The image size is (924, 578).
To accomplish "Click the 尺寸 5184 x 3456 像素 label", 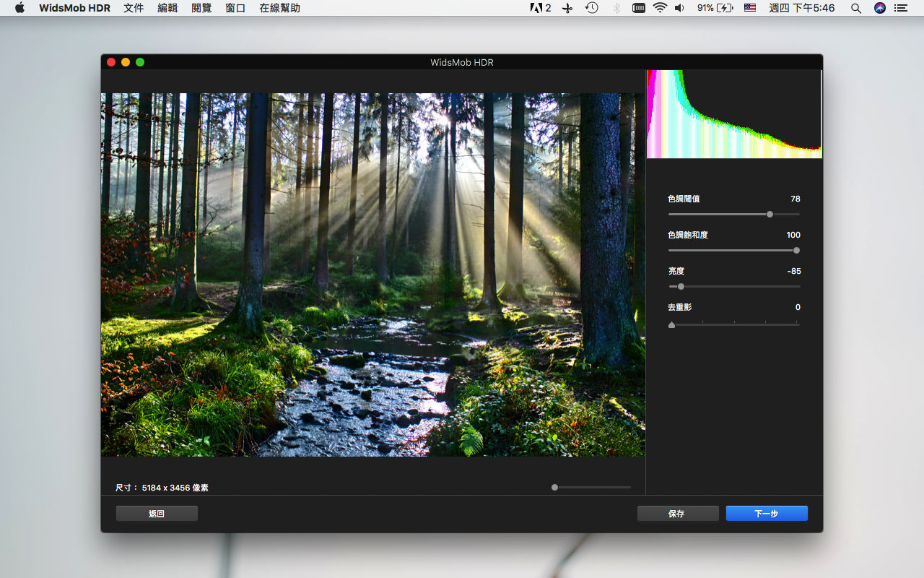I will coord(162,488).
